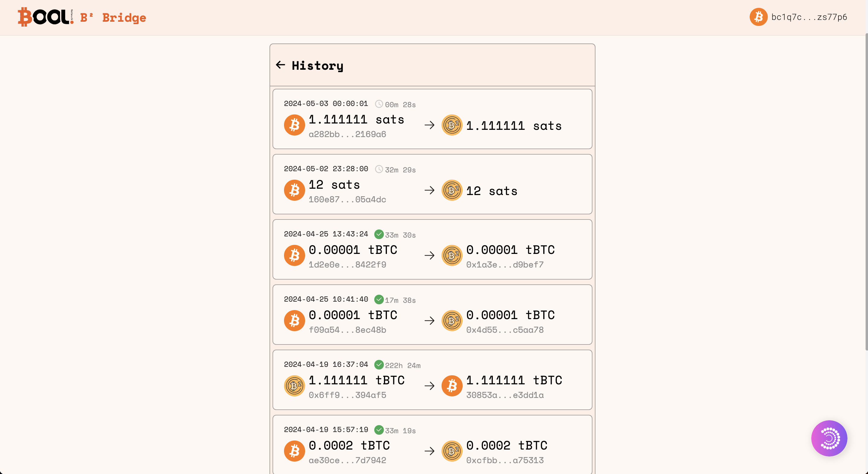Open destination hash 30853a...e3dd1a
Image resolution: width=868 pixels, height=474 pixels.
(504, 395)
